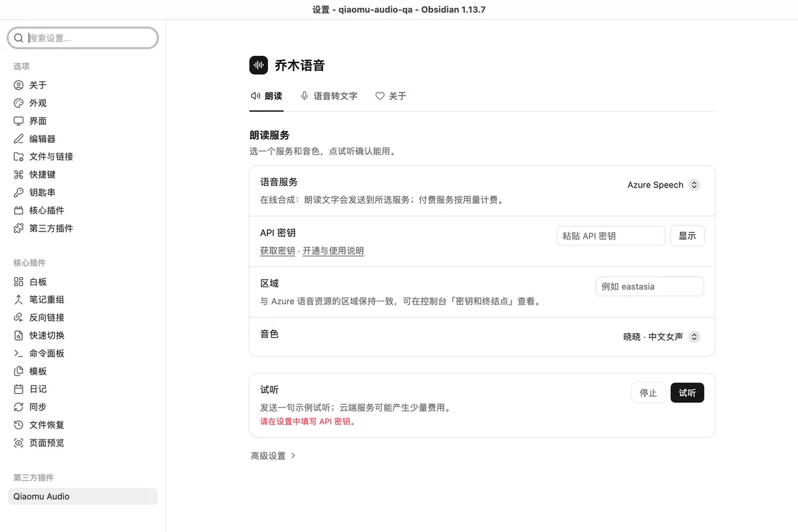Open the 白板 canvas icon
798x532 pixels.
pyautogui.click(x=19, y=282)
